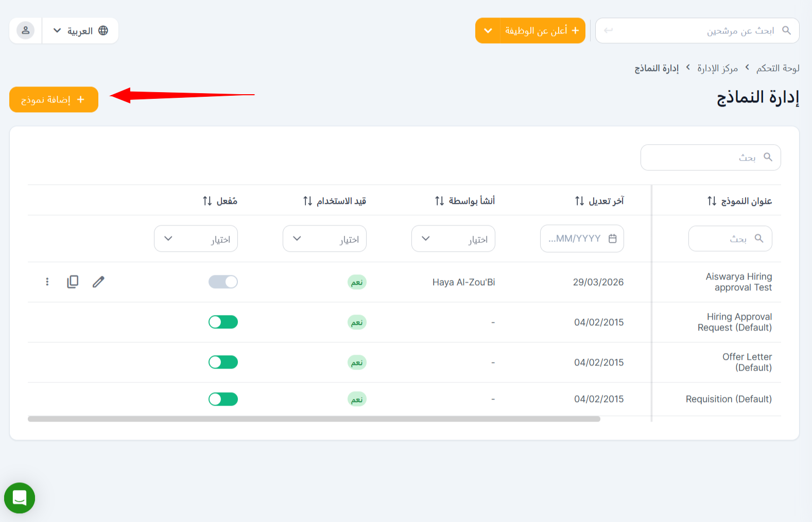The height and width of the screenshot is (522, 812).
Task: Click the horizontal table scrollbar
Action: pos(314,419)
